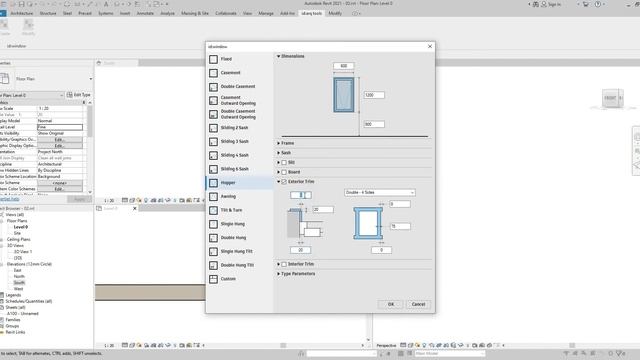Select the Sliding 3 Sash icon

pos(213,142)
